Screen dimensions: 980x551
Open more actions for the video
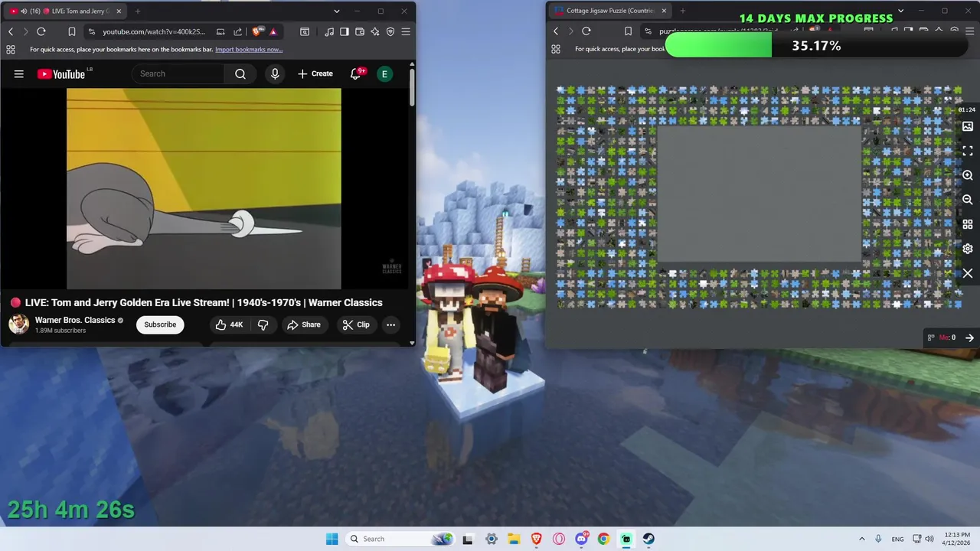point(390,324)
